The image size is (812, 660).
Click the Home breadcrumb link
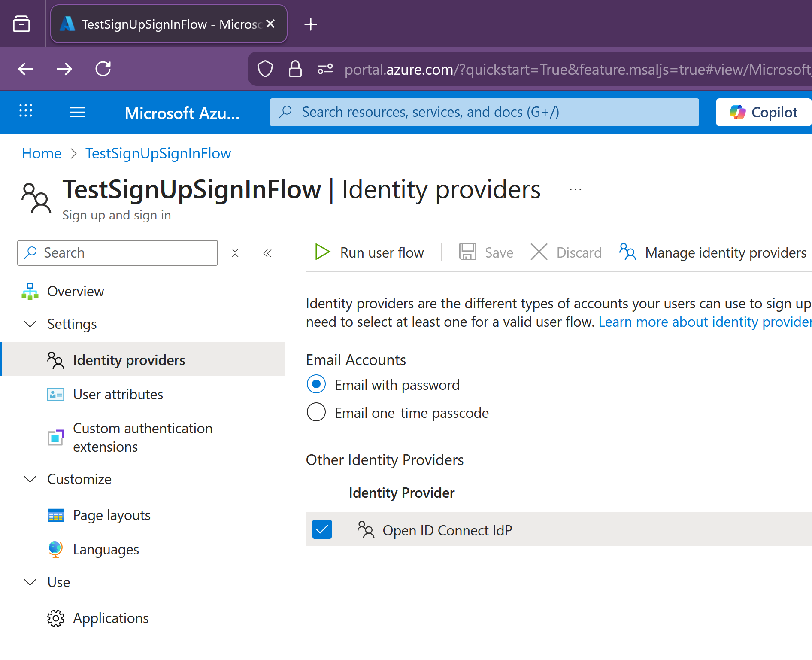click(42, 153)
